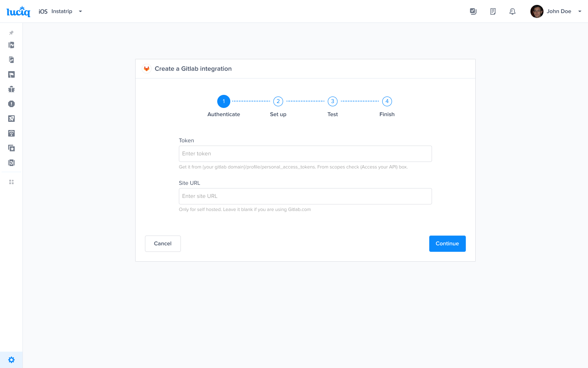Click the Continue button
The width and height of the screenshot is (588, 368).
point(448,244)
